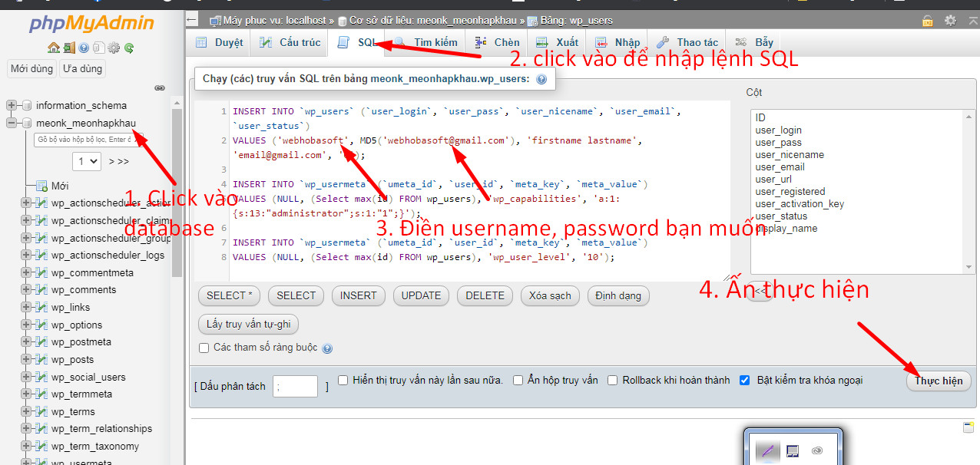Click the left arrow collapse icon in breadcrumb
This screenshot has width=980, height=465.
click(x=192, y=20)
